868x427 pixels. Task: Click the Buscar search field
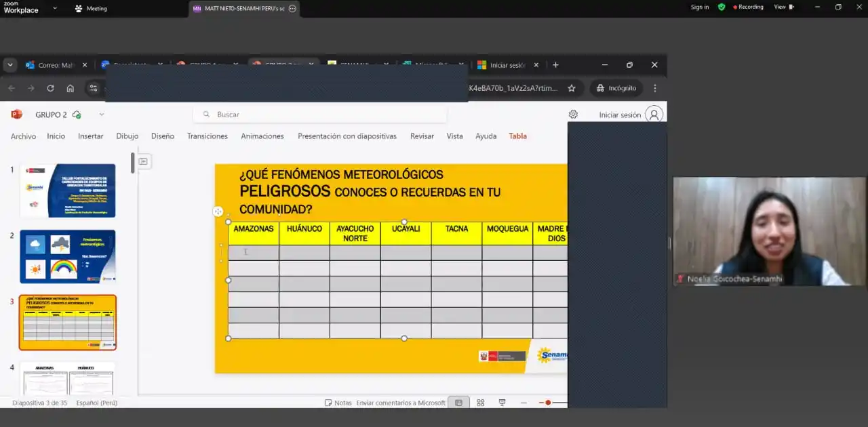(320, 115)
